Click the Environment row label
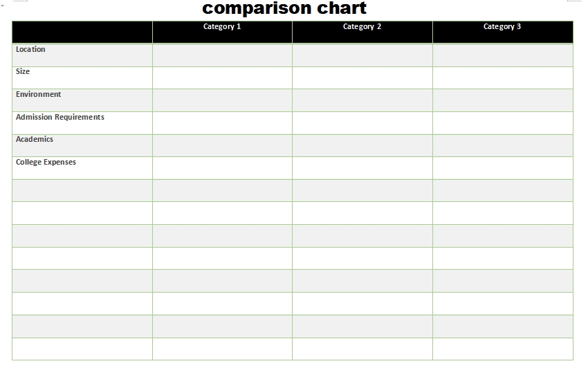The height and width of the screenshot is (377, 588). pos(39,95)
